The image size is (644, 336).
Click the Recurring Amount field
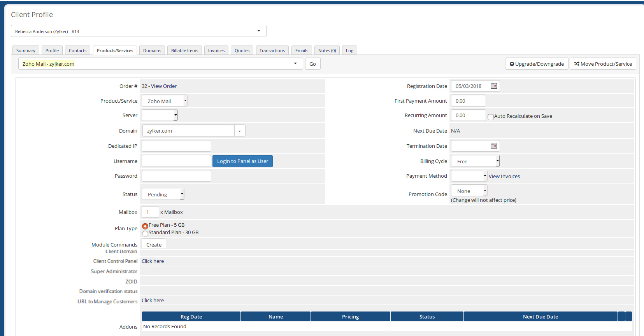(468, 115)
